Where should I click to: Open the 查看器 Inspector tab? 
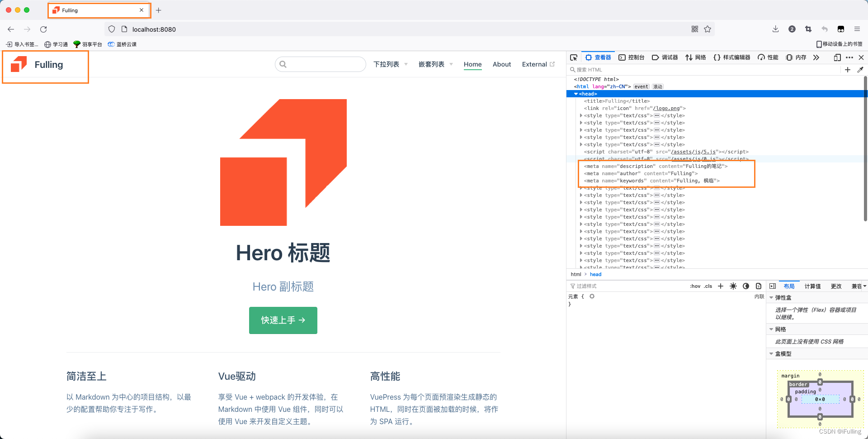(x=598, y=57)
